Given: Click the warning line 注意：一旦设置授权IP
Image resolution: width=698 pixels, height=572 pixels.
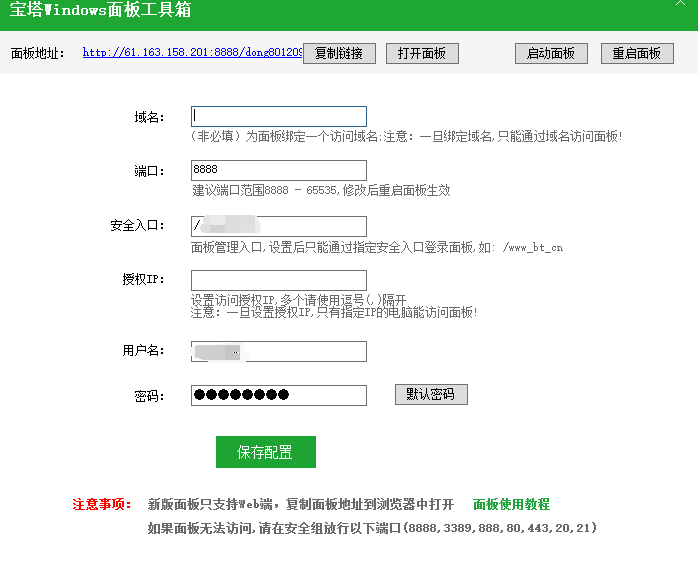Looking at the screenshot, I should point(334,312).
